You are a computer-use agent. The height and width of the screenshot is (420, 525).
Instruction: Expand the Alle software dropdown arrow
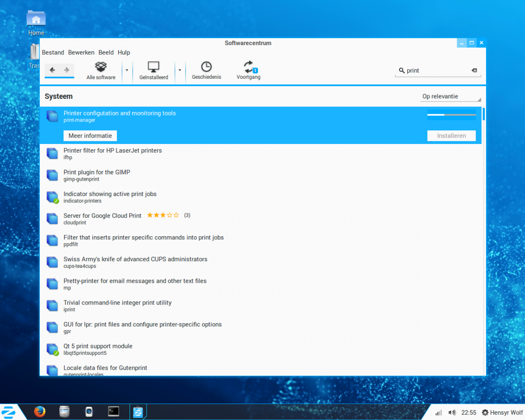(x=127, y=70)
